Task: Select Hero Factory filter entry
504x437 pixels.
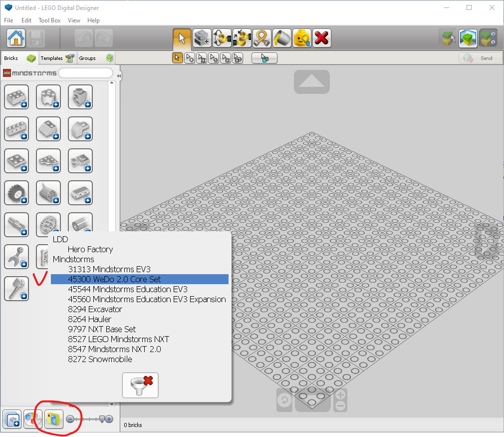Action: (x=90, y=249)
